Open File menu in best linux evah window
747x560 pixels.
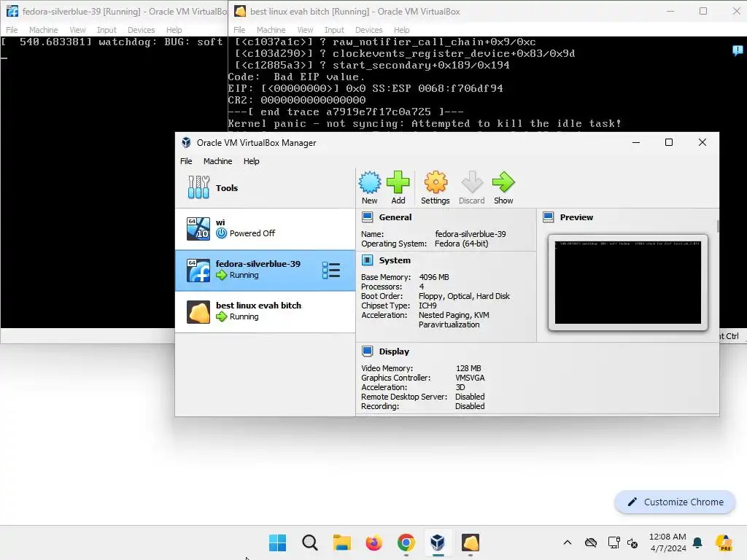(239, 29)
